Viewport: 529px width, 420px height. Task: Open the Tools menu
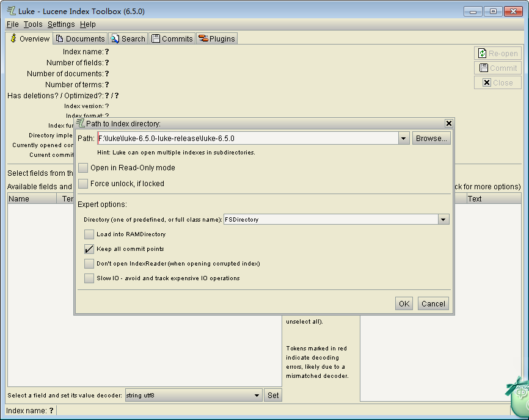click(x=33, y=24)
